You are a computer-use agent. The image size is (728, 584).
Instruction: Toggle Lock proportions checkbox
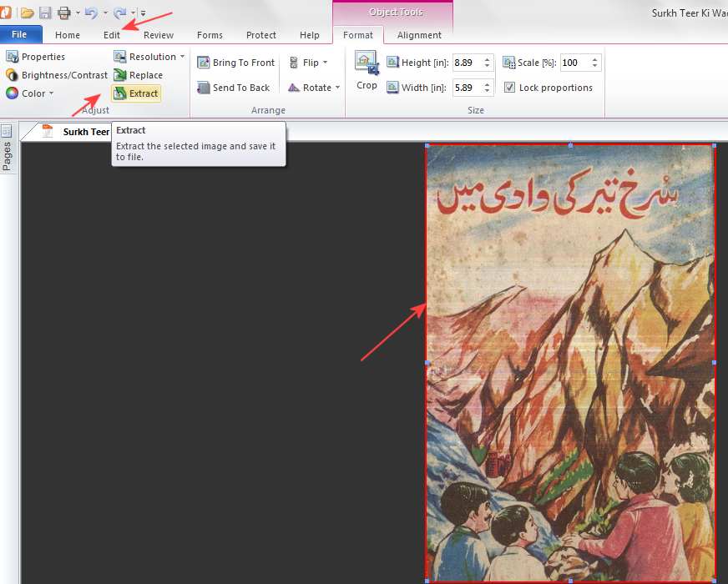click(509, 88)
